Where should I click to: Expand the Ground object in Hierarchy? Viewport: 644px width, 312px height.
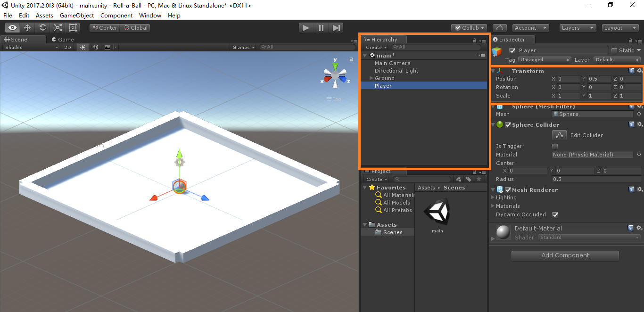pyautogui.click(x=372, y=78)
